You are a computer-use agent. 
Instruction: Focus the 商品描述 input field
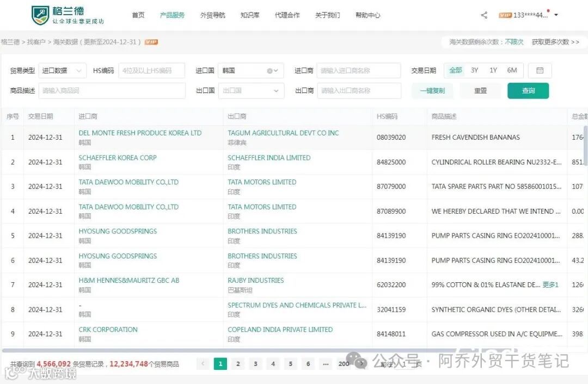coord(112,91)
